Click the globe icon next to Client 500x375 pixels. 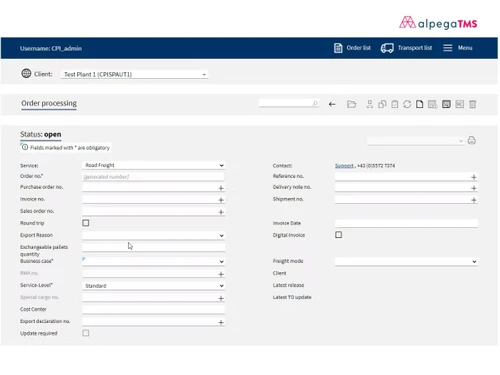click(26, 73)
